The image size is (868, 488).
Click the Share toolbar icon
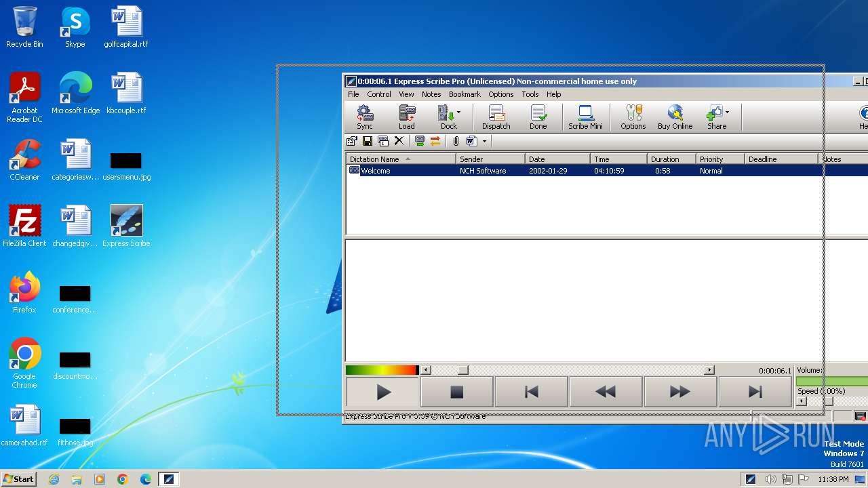pos(715,117)
